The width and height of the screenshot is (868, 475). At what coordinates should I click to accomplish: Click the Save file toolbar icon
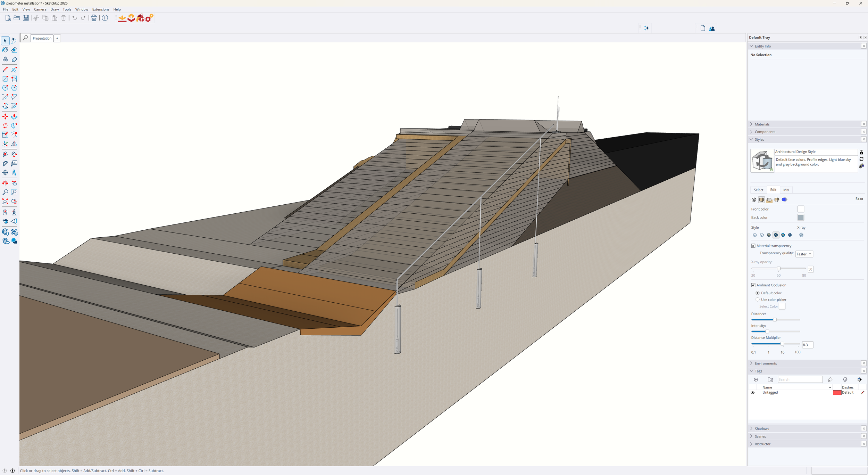[x=26, y=18]
